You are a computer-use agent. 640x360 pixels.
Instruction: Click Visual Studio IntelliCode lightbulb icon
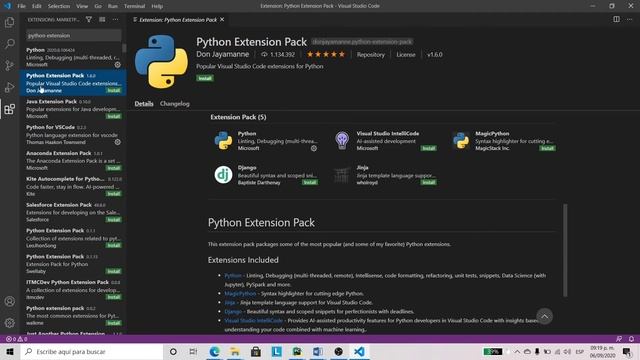pyautogui.click(x=342, y=140)
